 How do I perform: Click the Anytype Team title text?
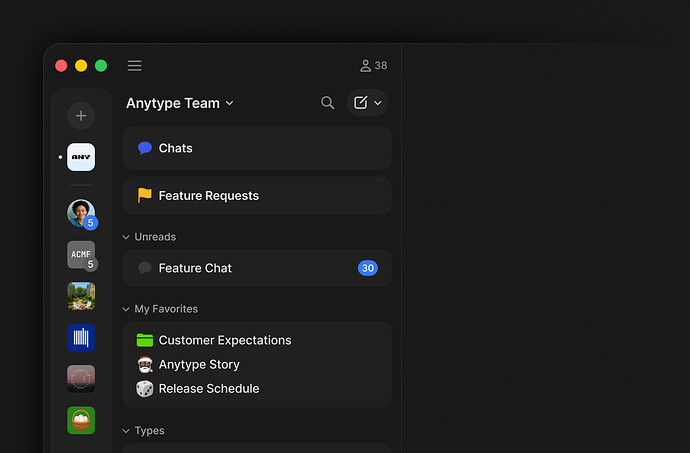tap(173, 103)
